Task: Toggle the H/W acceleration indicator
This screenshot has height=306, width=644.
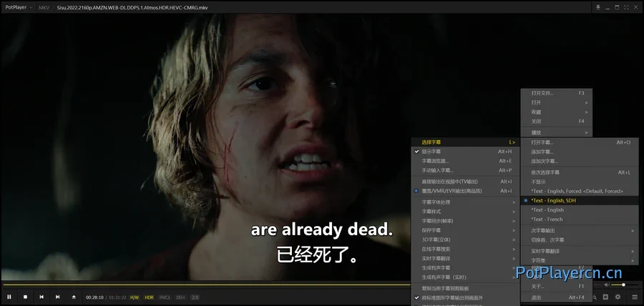Action: [x=134, y=297]
